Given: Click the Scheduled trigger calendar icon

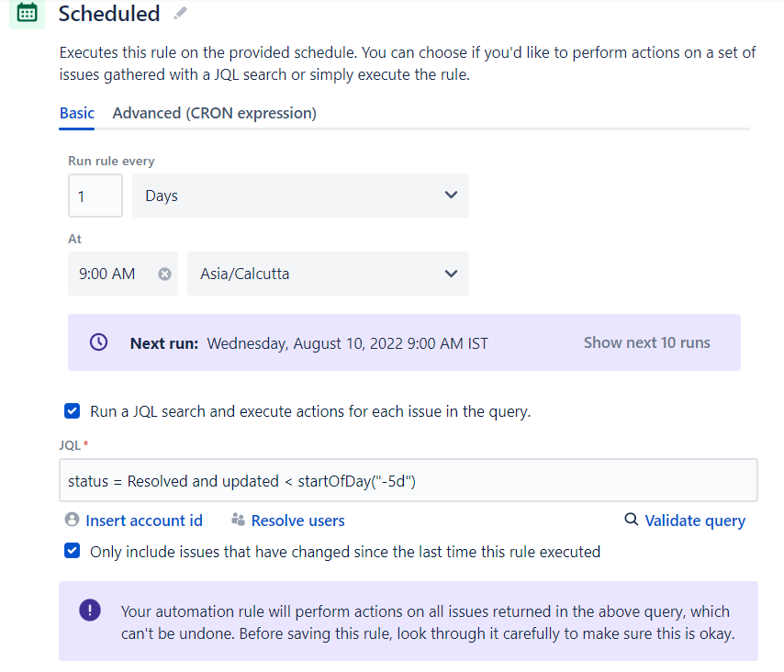Looking at the screenshot, I should click(x=25, y=15).
